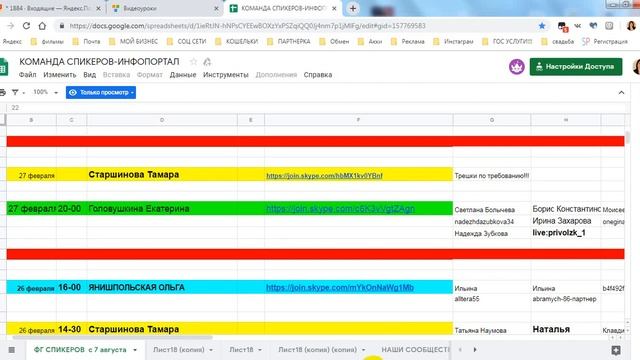Open the Регистрация bookmark
This screenshot has height=360, width=640.
pyautogui.click(x=605, y=41)
